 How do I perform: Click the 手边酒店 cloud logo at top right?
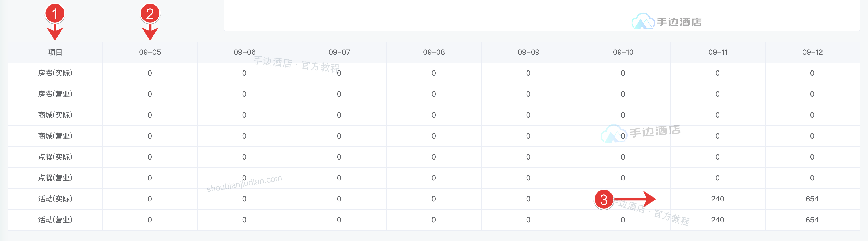point(666,21)
